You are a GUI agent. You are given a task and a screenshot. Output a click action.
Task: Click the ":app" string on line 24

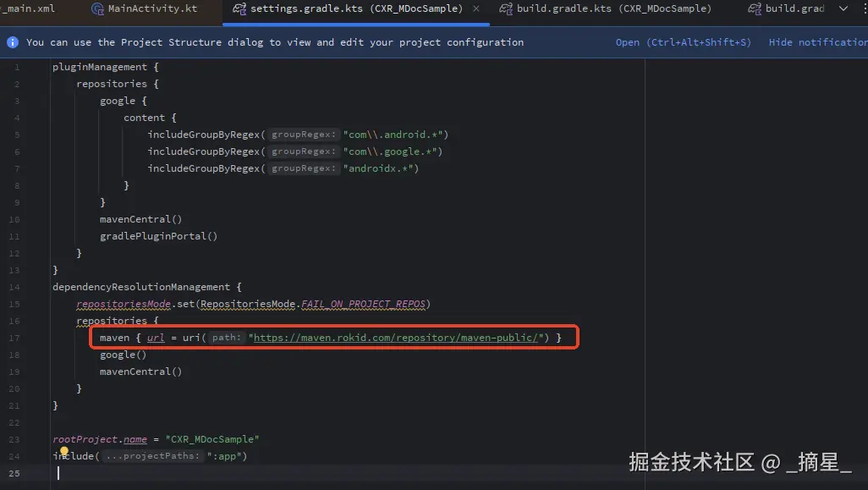(223, 456)
